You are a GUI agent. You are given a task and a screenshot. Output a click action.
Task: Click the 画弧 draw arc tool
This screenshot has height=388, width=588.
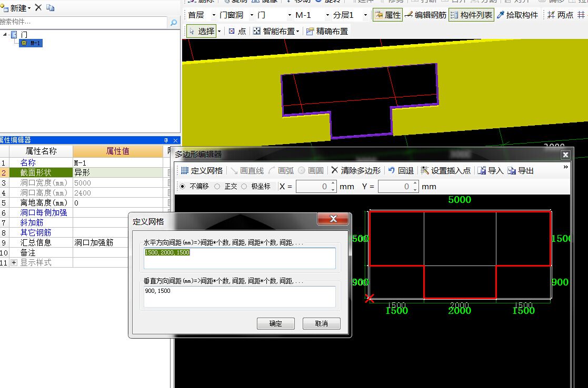(x=281, y=171)
